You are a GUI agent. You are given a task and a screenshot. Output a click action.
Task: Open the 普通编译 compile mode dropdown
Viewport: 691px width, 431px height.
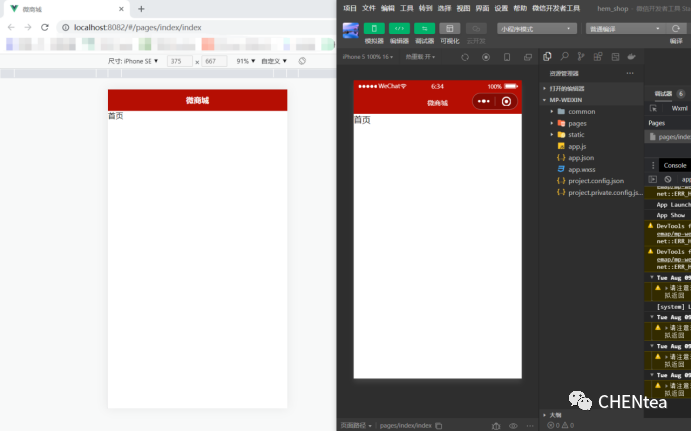(626, 29)
